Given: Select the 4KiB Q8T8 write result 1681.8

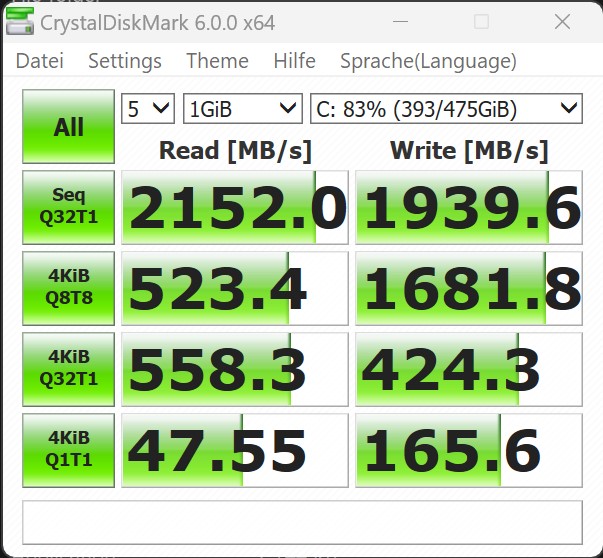Looking at the screenshot, I should (x=469, y=288).
